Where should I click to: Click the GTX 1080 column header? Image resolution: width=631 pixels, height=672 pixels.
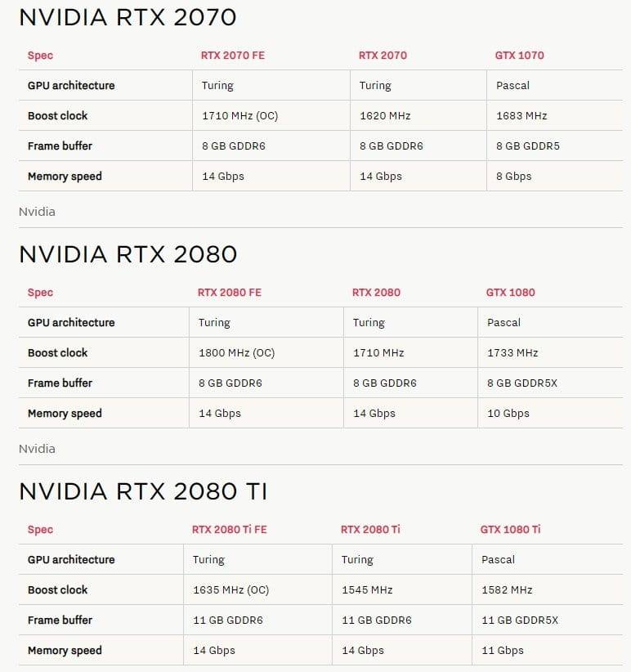click(510, 293)
